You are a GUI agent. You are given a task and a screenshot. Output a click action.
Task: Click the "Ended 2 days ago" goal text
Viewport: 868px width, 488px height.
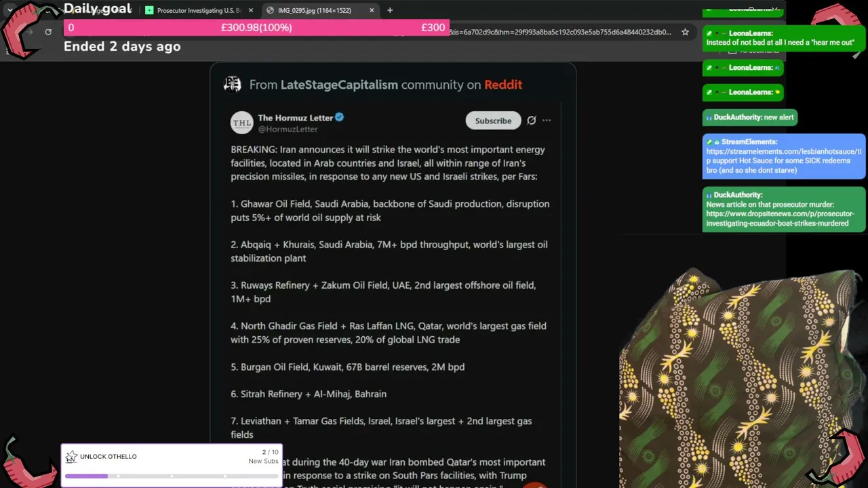[122, 47]
